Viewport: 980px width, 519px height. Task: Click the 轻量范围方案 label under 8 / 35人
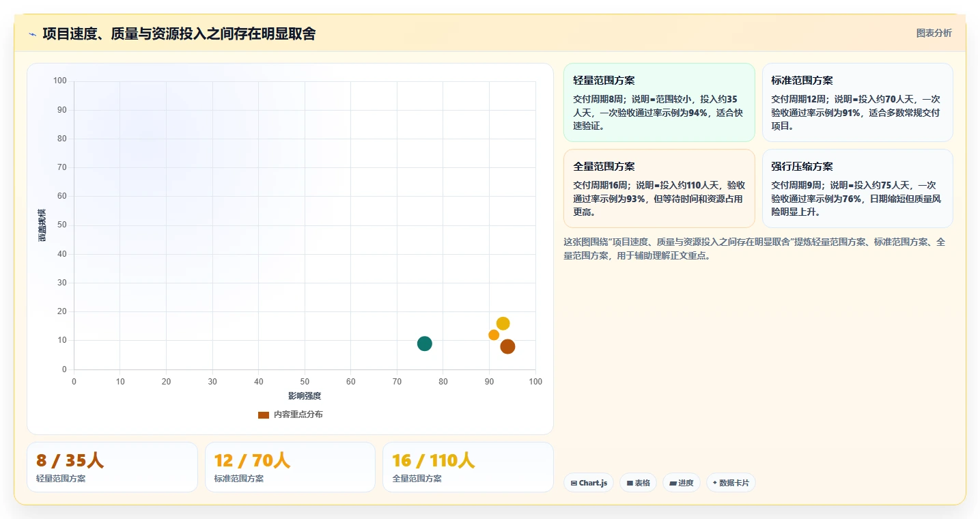click(61, 479)
